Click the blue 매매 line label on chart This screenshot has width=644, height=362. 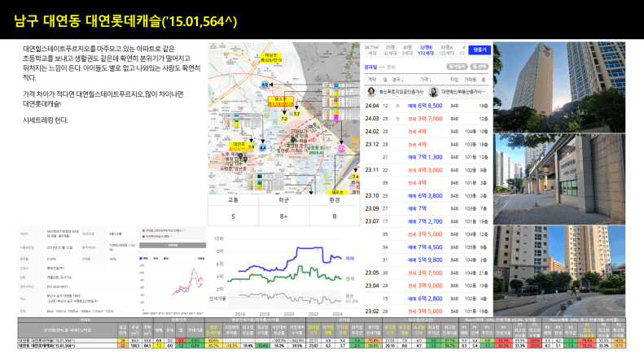tap(349, 259)
